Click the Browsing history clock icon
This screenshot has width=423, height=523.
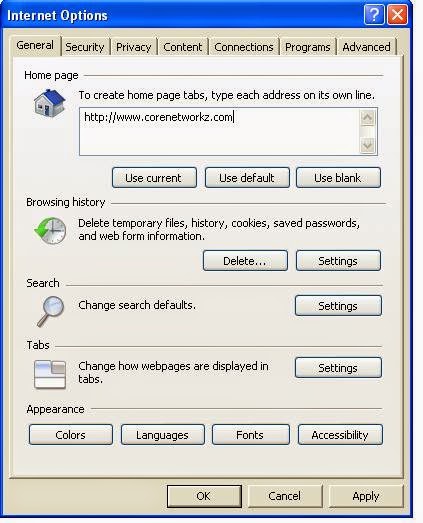click(50, 231)
